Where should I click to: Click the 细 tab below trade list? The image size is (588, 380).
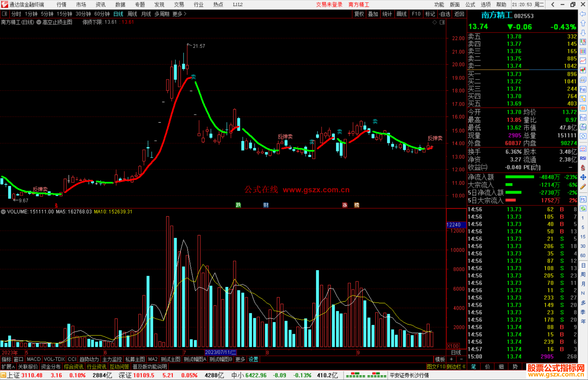(x=501, y=367)
